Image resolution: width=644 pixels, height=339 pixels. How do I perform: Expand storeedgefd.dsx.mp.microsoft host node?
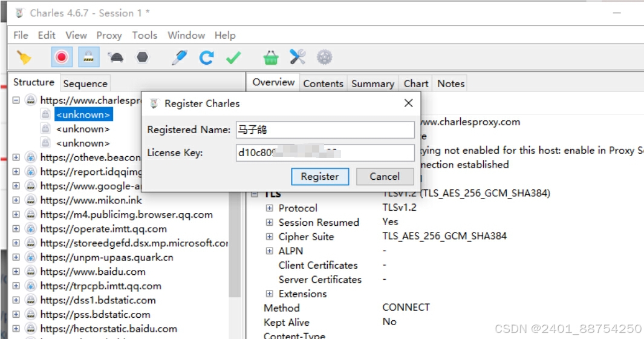(16, 243)
